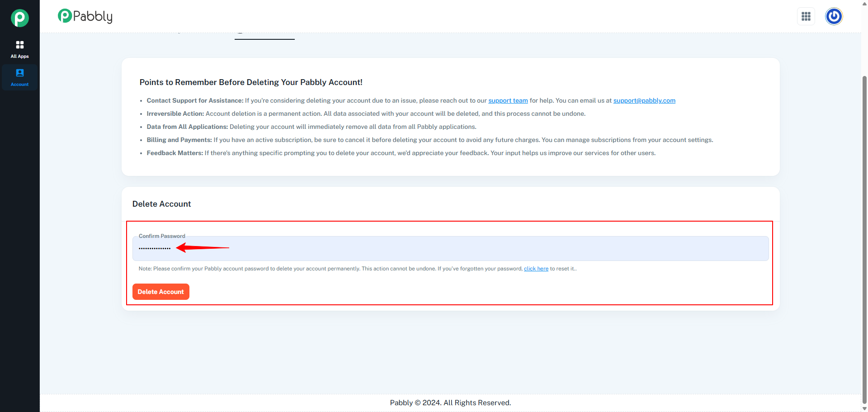The height and width of the screenshot is (412, 868).
Task: Click the support@pabbly.com email link
Action: [x=644, y=100]
